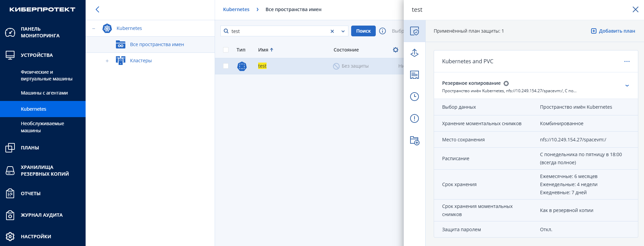644x246 pixels.
Task: Click the plans stacked-squares icon
Action: point(10,148)
